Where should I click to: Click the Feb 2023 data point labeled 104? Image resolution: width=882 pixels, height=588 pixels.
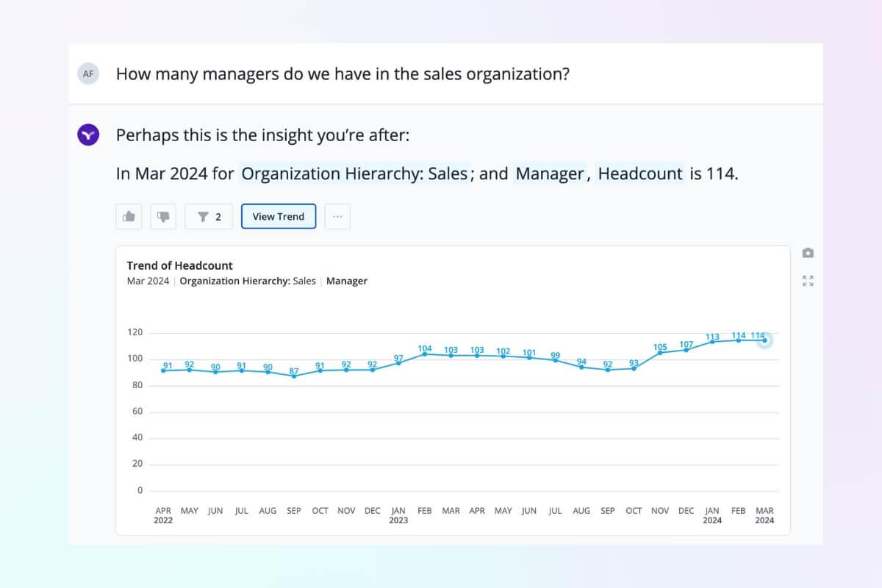pos(425,354)
